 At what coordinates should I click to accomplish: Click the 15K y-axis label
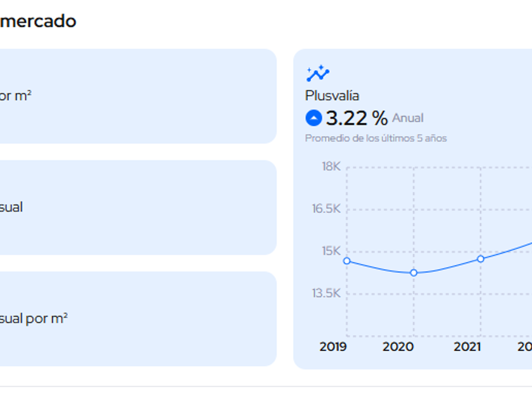[331, 251]
